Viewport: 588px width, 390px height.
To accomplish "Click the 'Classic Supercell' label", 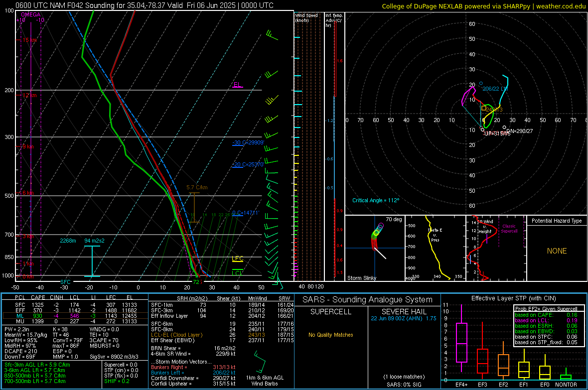I will (x=509, y=229).
